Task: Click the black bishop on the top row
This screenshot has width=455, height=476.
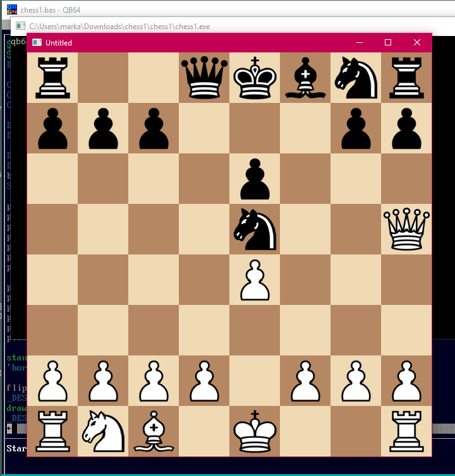Action: tap(305, 78)
